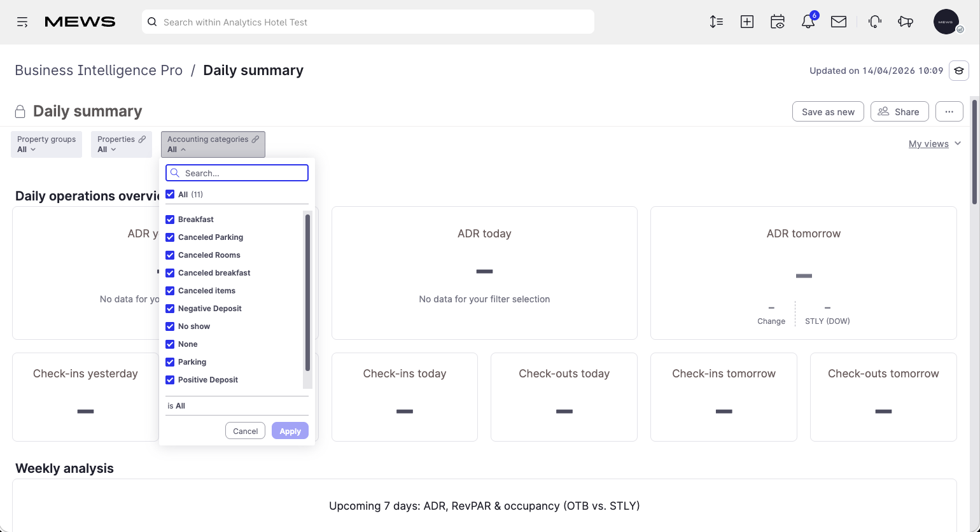Click the page vertical scrollbar
980x532 pixels.
975,151
